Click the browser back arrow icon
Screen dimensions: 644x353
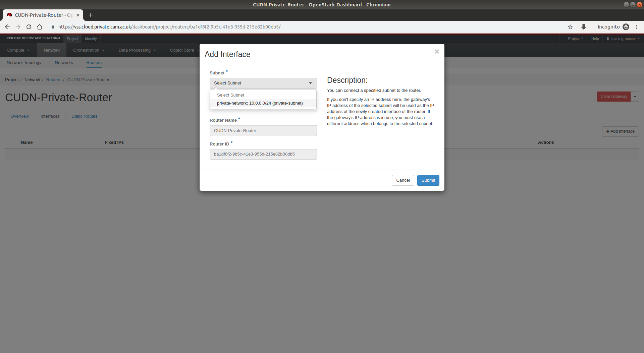[x=7, y=27]
